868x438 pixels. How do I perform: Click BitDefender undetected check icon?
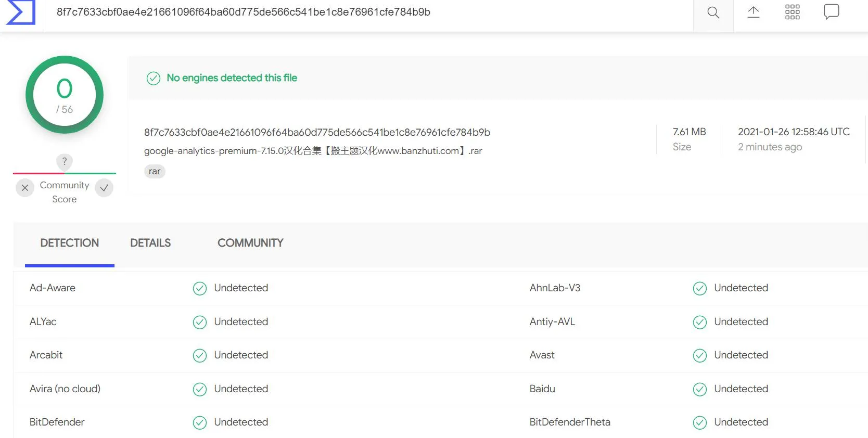[x=200, y=422]
